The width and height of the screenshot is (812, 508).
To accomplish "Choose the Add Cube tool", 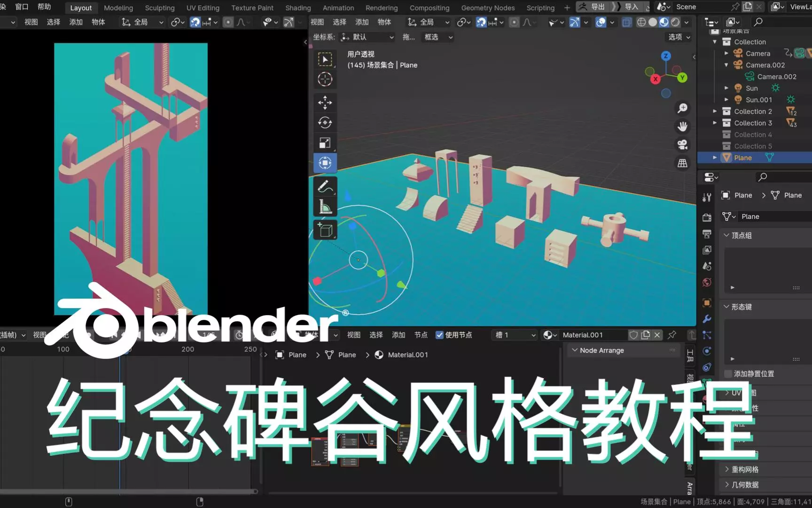I will click(x=325, y=230).
